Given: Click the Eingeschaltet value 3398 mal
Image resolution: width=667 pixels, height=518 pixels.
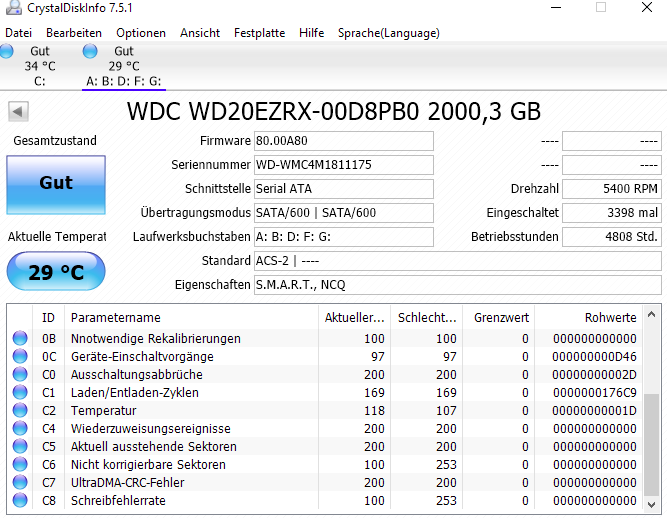Looking at the screenshot, I should pos(612,213).
